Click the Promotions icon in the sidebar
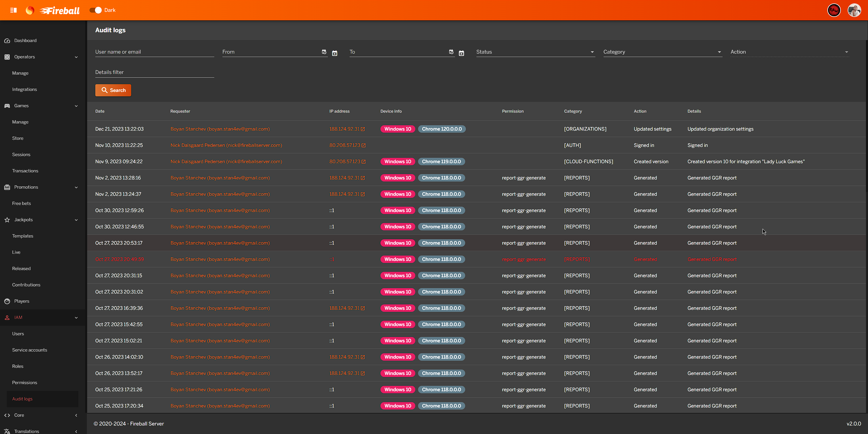Viewport: 868px width, 434px height. [x=7, y=187]
